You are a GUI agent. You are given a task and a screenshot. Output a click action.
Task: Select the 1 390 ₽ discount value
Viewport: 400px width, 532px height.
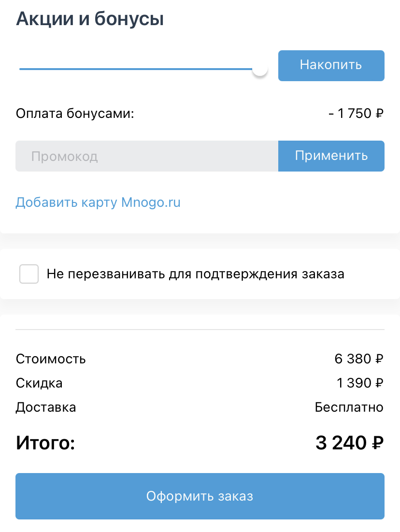coord(360,383)
